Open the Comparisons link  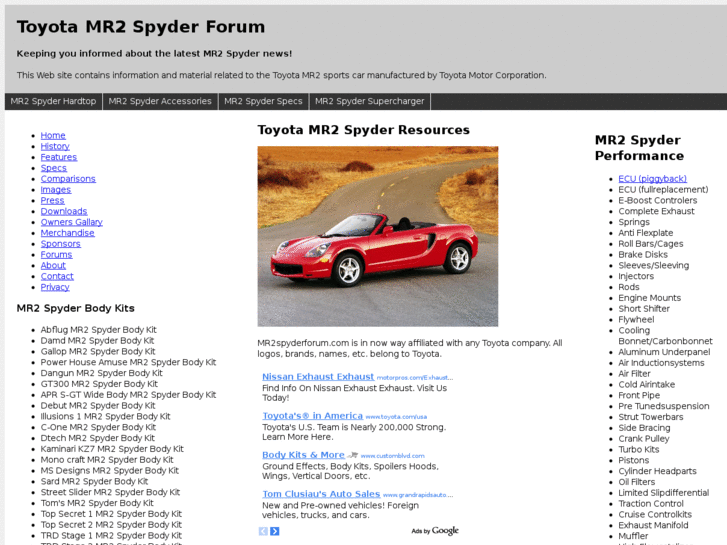68,179
